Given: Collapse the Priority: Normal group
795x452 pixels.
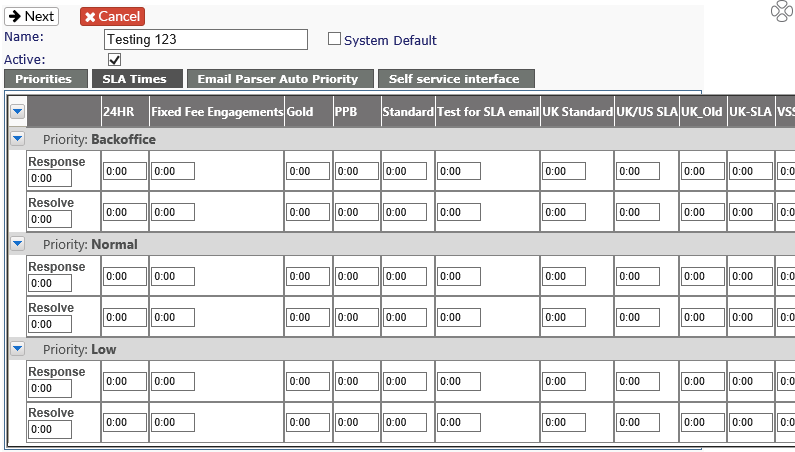Looking at the screenshot, I should 17,244.
